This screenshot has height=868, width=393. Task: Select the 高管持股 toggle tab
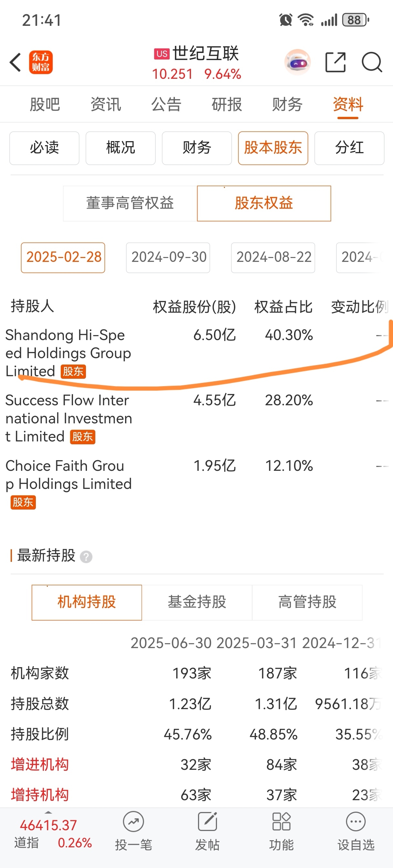coord(307,602)
